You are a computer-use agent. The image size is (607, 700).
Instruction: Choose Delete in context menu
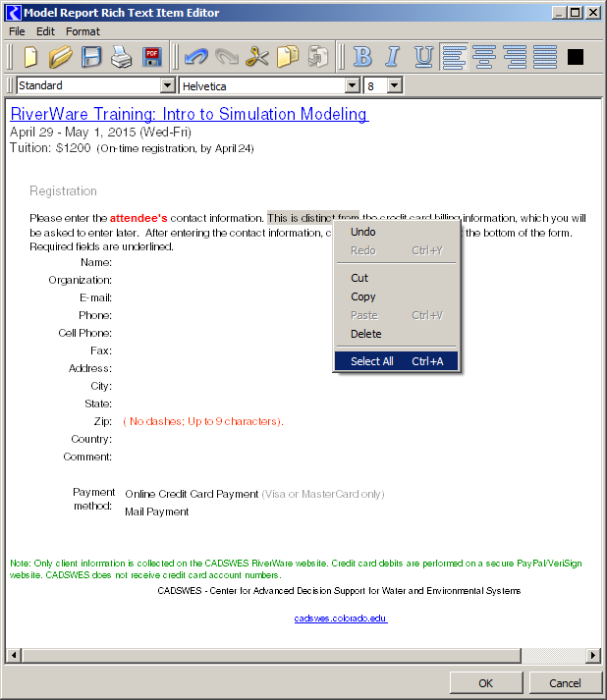[396, 334]
